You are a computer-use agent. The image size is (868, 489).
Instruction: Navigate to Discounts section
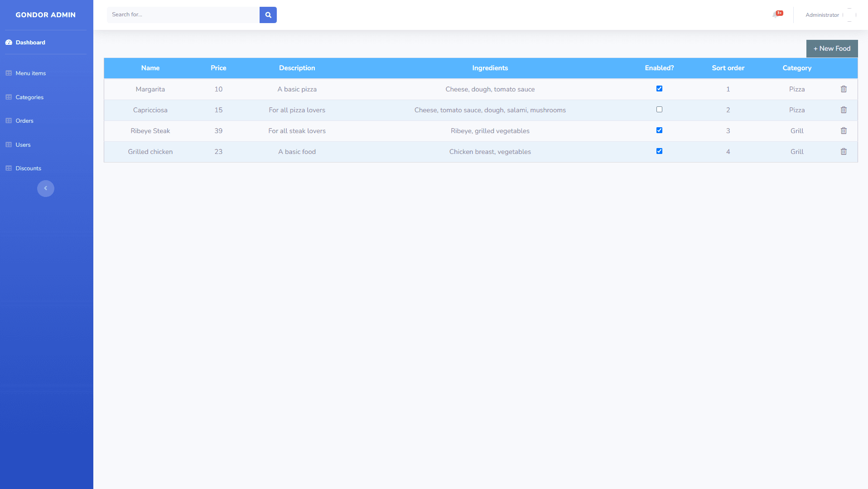(x=28, y=168)
